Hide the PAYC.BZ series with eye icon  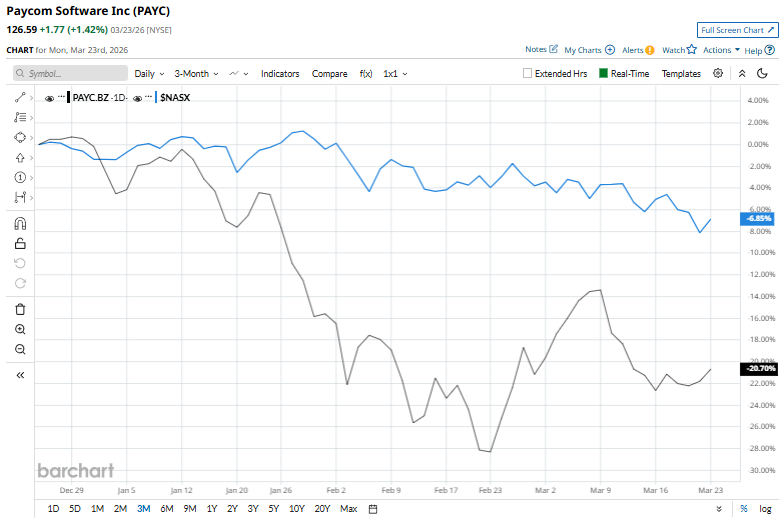[x=49, y=99]
